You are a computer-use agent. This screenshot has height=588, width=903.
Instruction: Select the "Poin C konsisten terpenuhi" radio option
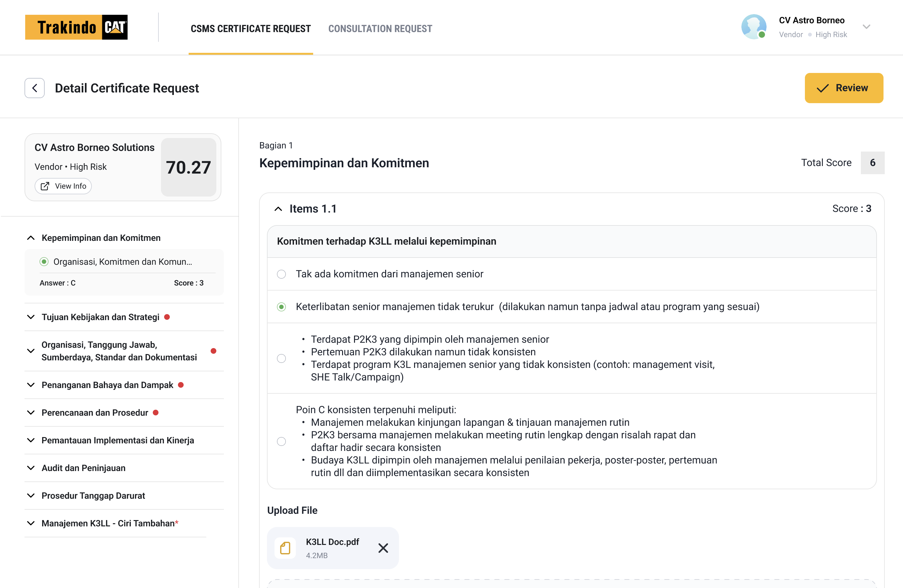[x=281, y=441]
